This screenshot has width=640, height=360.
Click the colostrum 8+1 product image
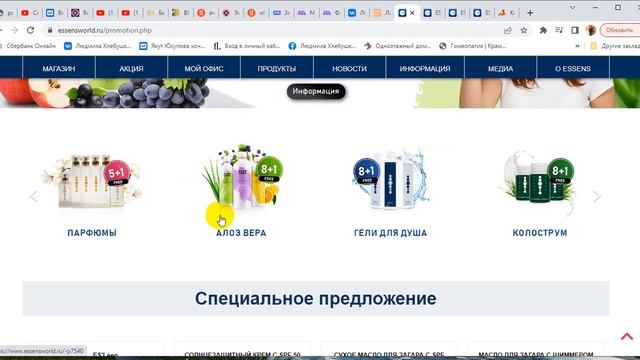539,181
